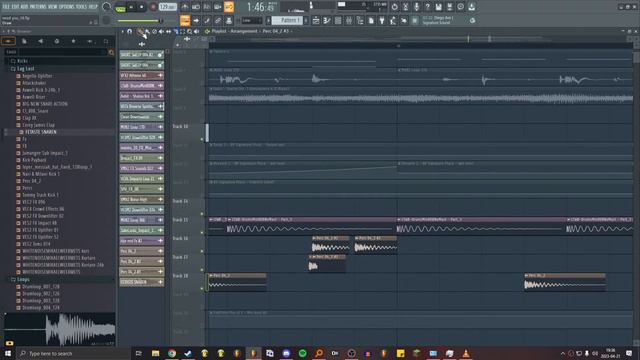Click the render export icon beside save
This screenshot has width=640, height=360.
[x=449, y=7]
